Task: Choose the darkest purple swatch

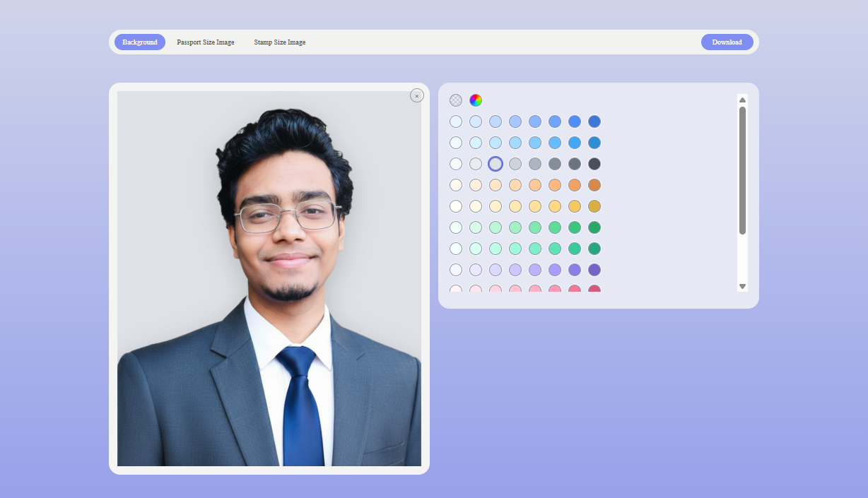Action: (x=594, y=270)
